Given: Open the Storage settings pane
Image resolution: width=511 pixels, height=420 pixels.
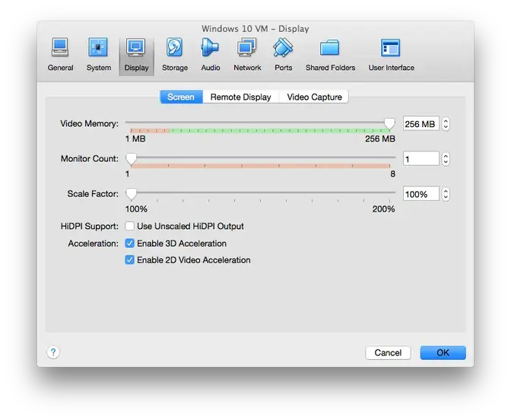Looking at the screenshot, I should tap(175, 55).
